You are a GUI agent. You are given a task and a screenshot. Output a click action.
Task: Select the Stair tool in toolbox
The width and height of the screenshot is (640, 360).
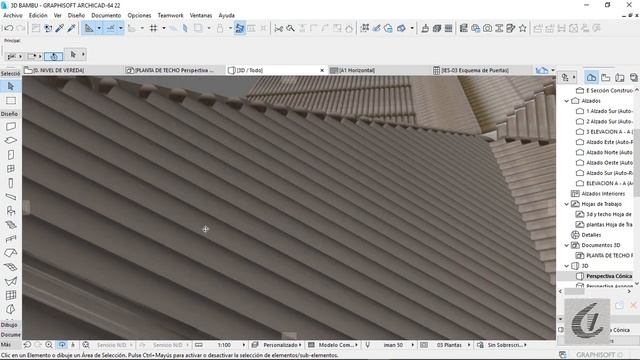click(x=11, y=225)
